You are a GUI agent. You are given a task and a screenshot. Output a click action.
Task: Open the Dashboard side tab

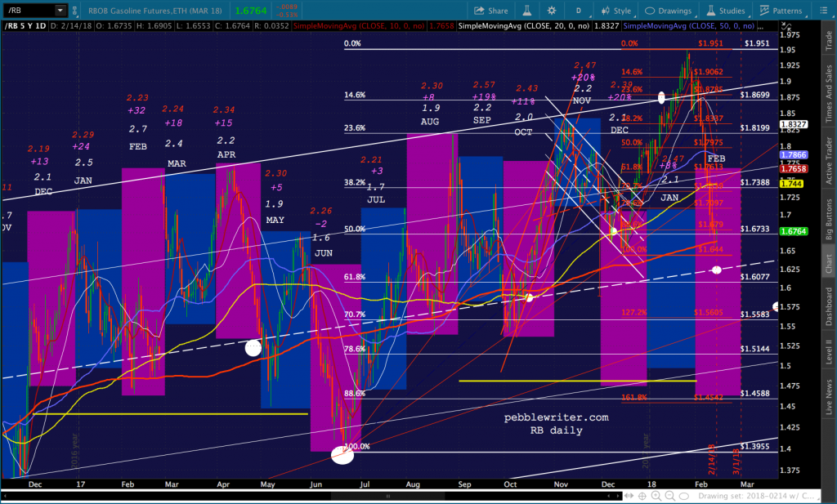pos(829,306)
